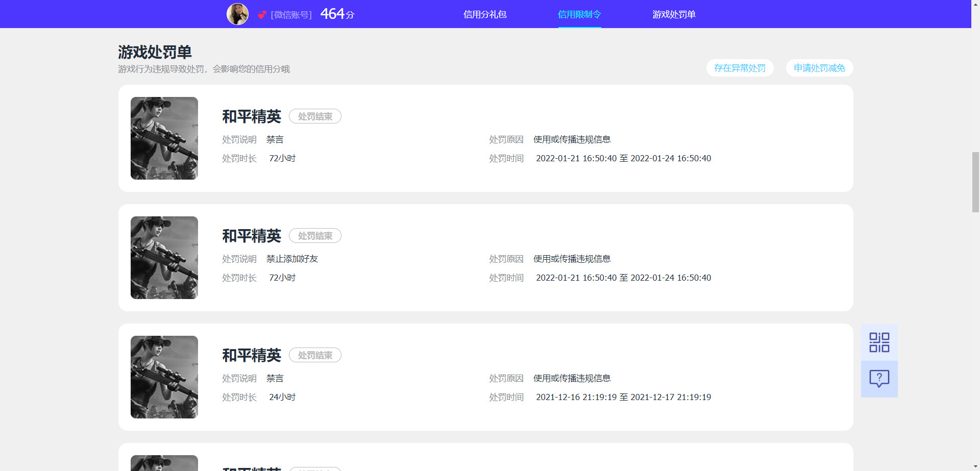Open the QR code icon panel
The image size is (980, 471).
point(879,342)
